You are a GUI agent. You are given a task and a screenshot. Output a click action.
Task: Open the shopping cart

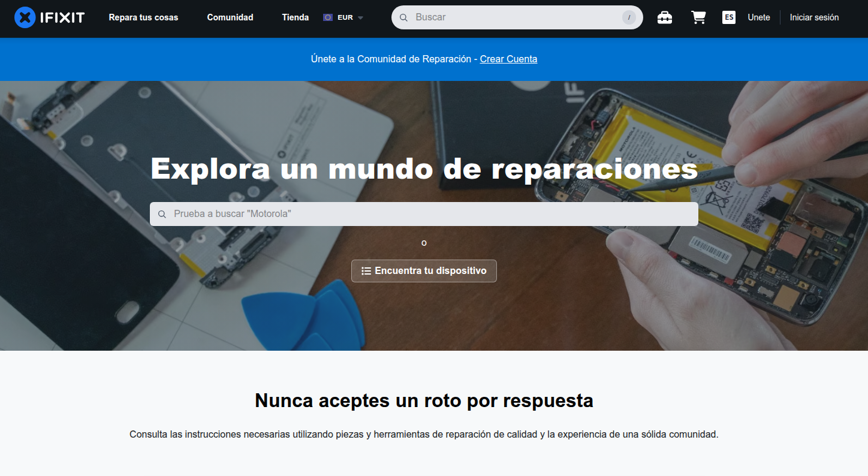[698, 17]
